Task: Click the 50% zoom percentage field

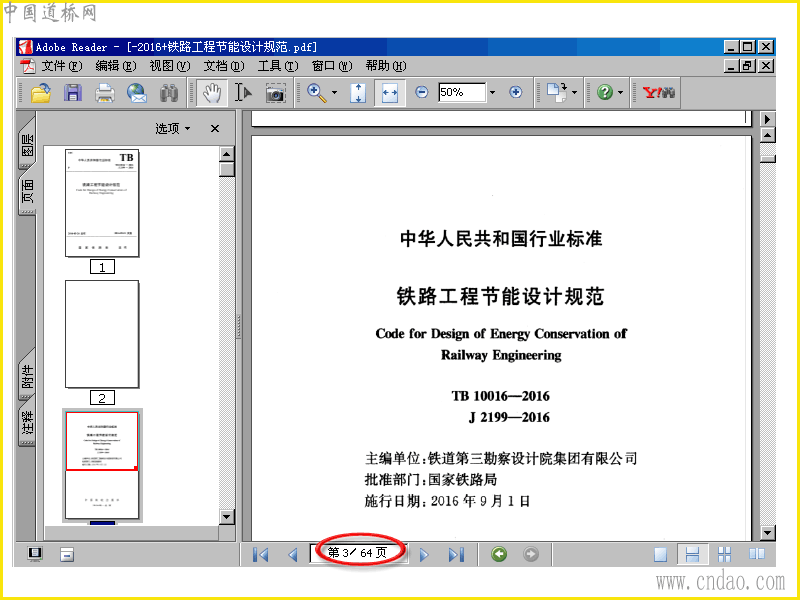Action: tap(461, 92)
